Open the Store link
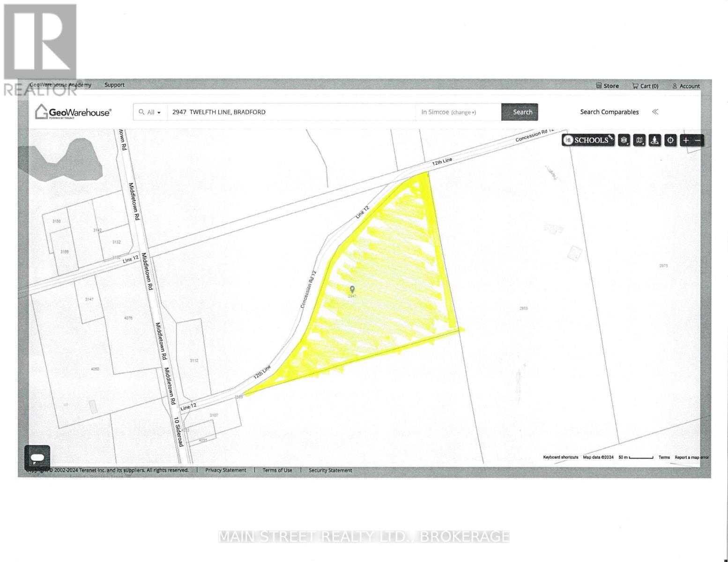Screen dimensions: 728x562 click(x=607, y=86)
